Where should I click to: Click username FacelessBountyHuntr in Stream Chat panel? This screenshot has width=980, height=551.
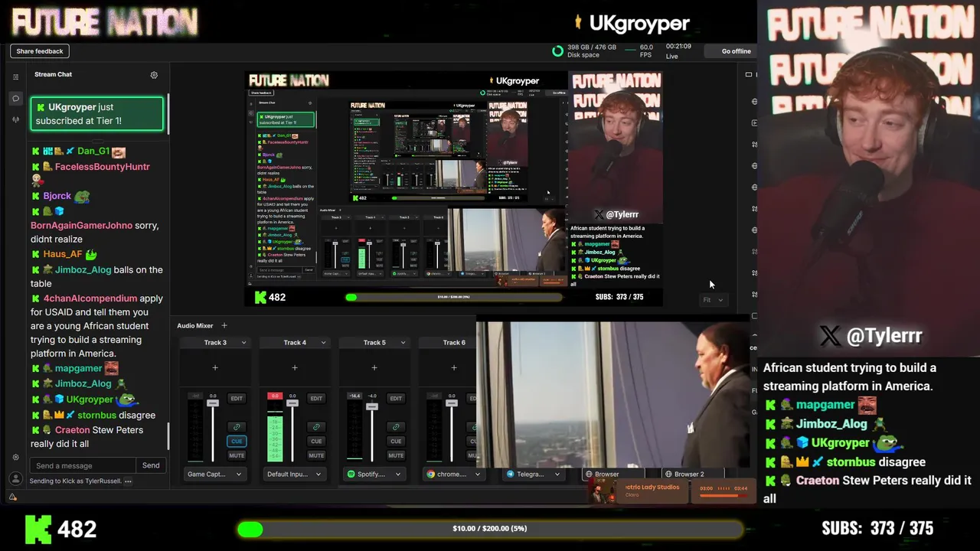pyautogui.click(x=102, y=166)
